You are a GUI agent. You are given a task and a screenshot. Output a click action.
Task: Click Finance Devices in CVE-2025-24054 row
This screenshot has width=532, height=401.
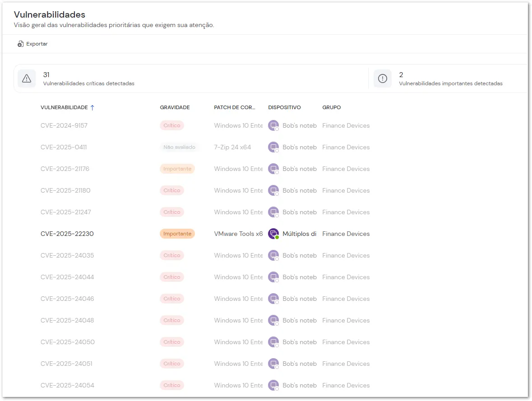pos(346,385)
